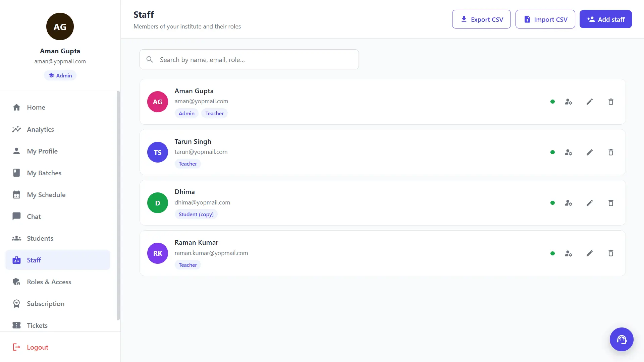Open Subscription page

pyautogui.click(x=58, y=304)
